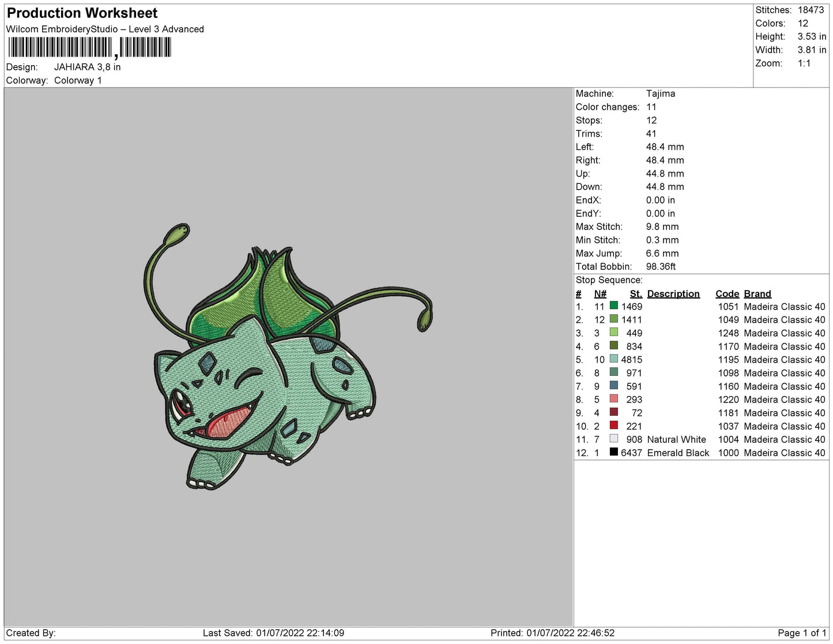Click the Up value '44.8 mm'
The width and height of the screenshot is (833, 644).
(665, 173)
